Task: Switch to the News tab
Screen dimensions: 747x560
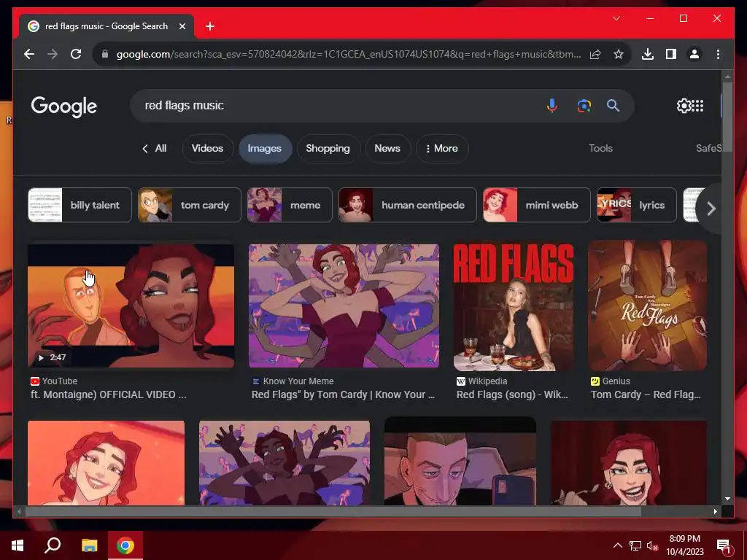Action: [x=387, y=149]
